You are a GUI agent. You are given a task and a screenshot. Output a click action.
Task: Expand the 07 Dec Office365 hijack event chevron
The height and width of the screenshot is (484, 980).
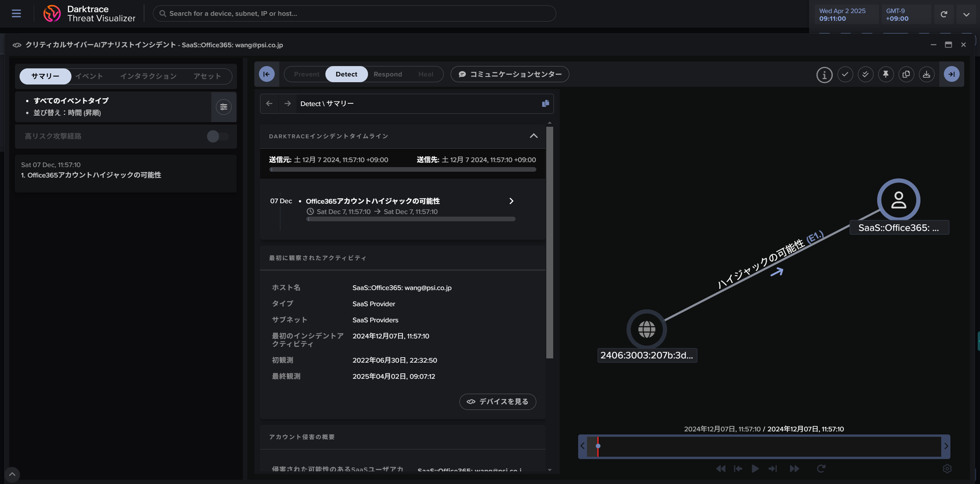511,201
